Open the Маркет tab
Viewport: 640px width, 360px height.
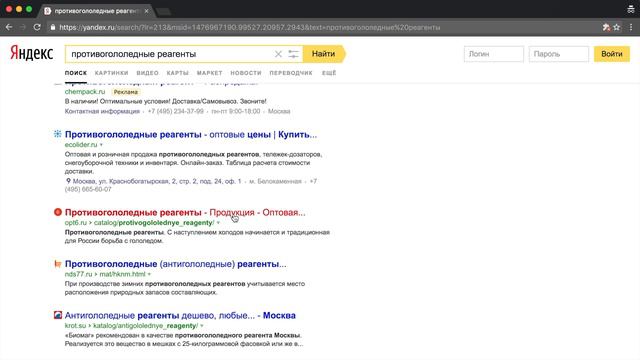point(209,73)
